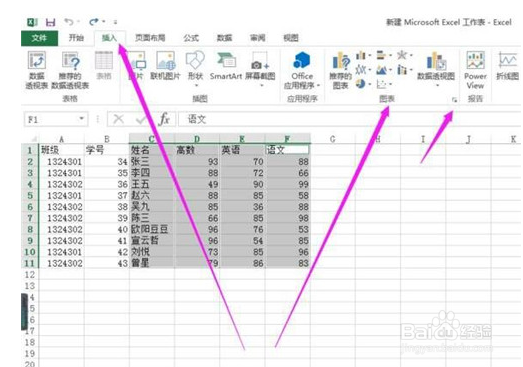523x367 pixels.
Task: Open the Name Box dropdown arrow
Action: click(x=81, y=119)
